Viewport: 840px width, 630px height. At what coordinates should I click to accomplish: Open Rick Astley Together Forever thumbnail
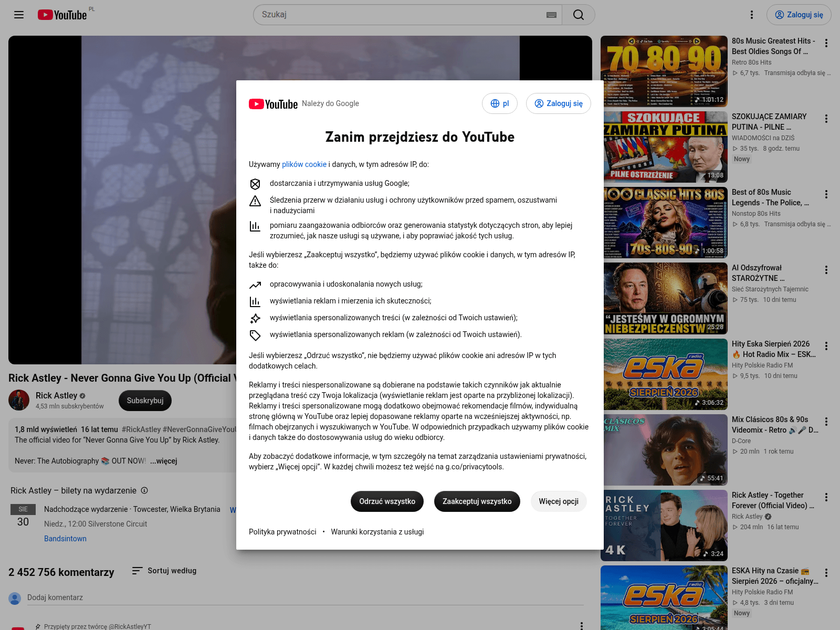664,526
